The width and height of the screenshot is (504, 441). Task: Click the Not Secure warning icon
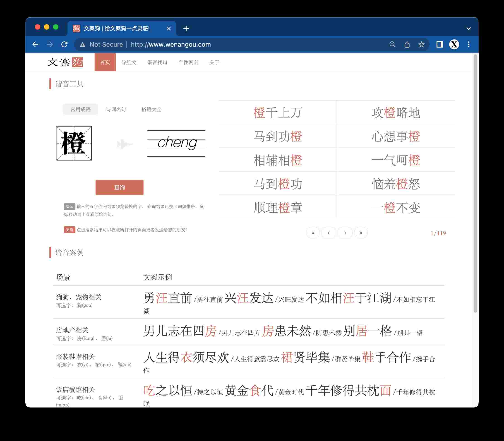click(82, 45)
